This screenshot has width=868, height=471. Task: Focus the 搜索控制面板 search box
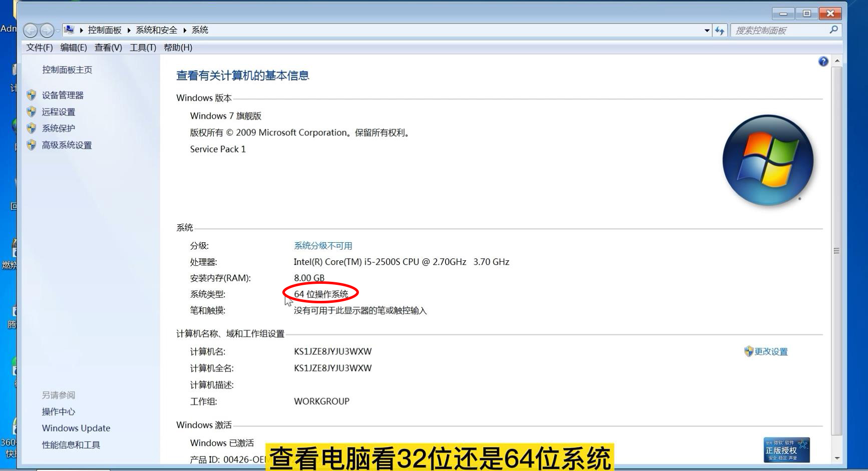pos(786,31)
